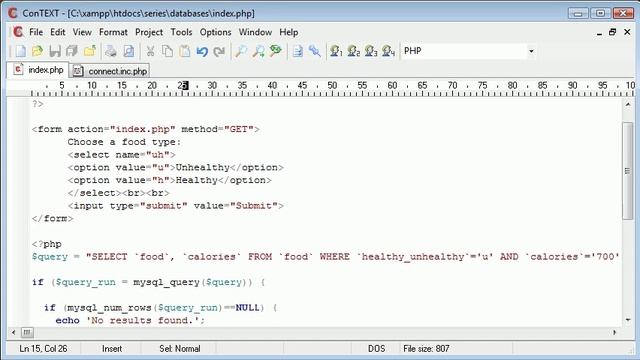Restore the inner document window
640x360 pixels.
[612, 32]
